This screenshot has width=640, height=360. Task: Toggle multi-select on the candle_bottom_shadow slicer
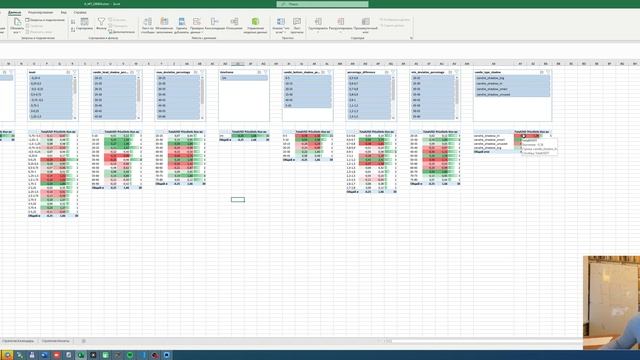(x=323, y=72)
